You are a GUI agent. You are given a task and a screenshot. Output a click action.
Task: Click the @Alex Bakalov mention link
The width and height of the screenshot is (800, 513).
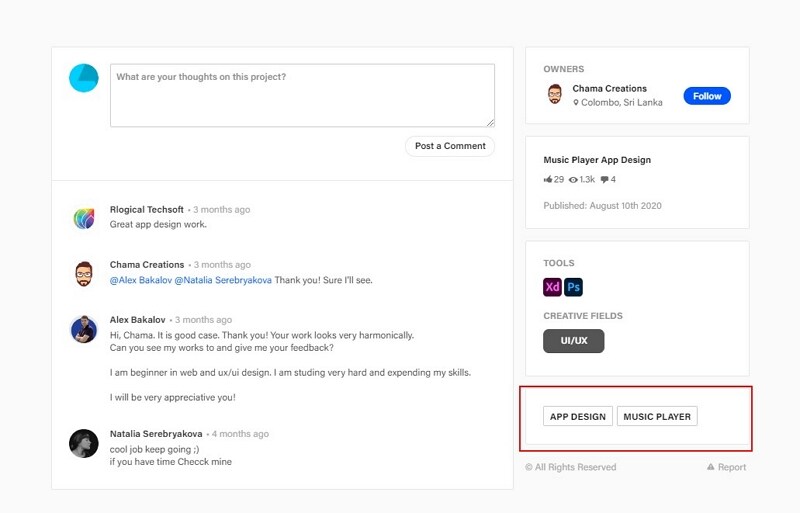[141, 280]
